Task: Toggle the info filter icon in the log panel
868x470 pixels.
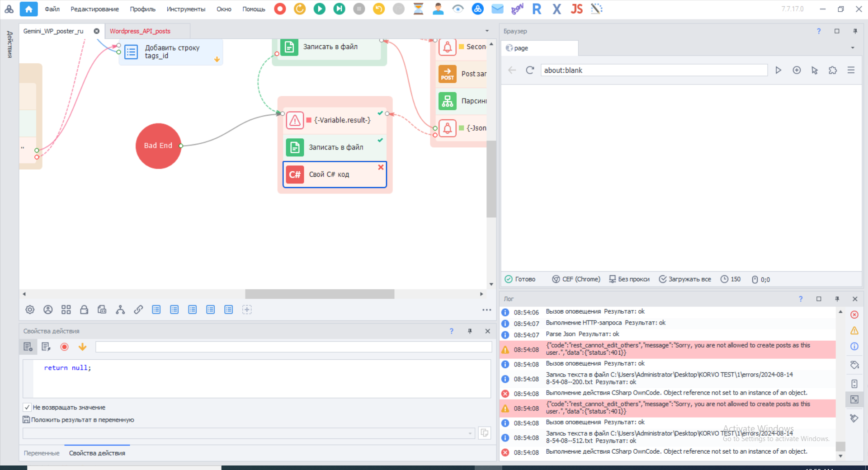Action: click(854, 346)
